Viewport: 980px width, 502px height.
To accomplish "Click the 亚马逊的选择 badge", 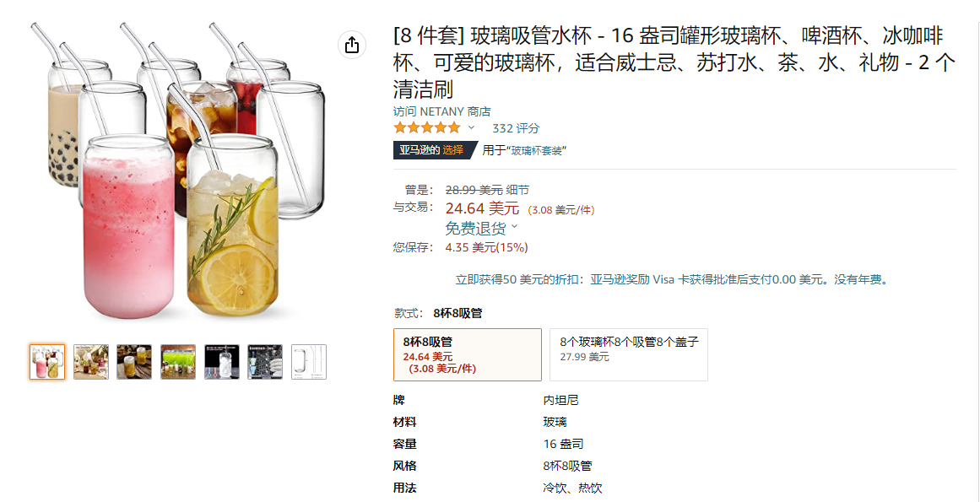I will click(x=432, y=150).
